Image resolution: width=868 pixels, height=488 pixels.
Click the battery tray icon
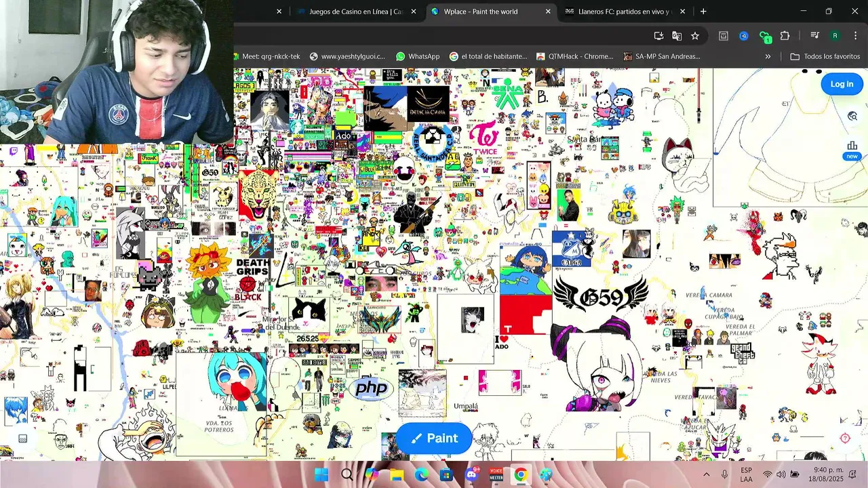(795, 474)
